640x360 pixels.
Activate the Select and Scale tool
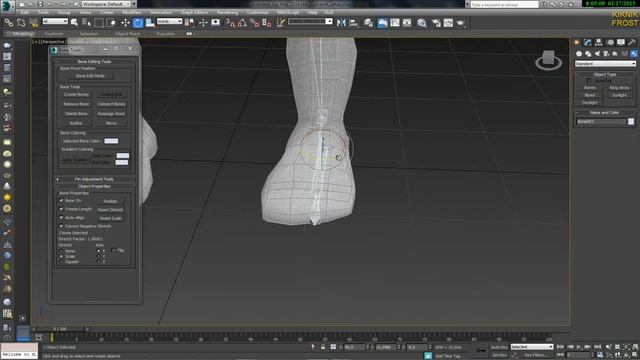point(150,23)
